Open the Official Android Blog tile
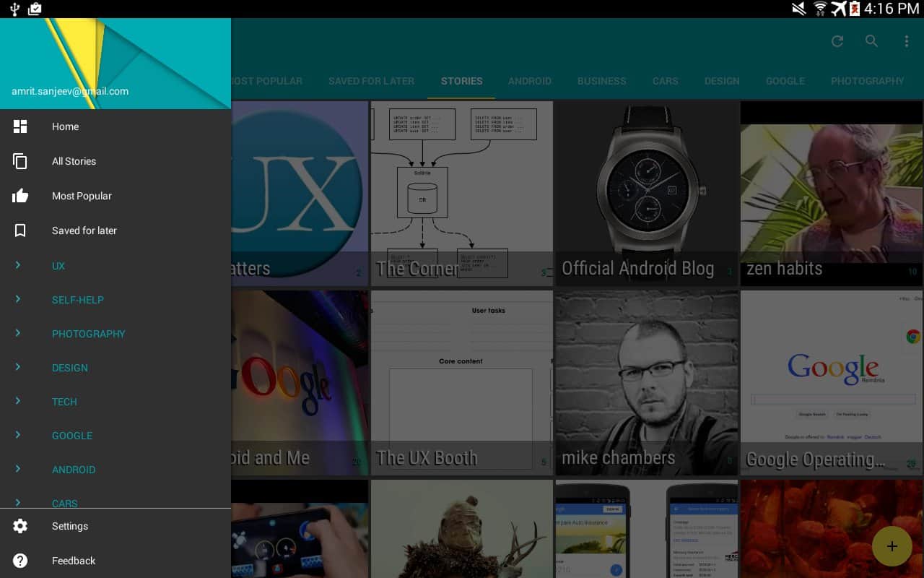 [x=646, y=193]
